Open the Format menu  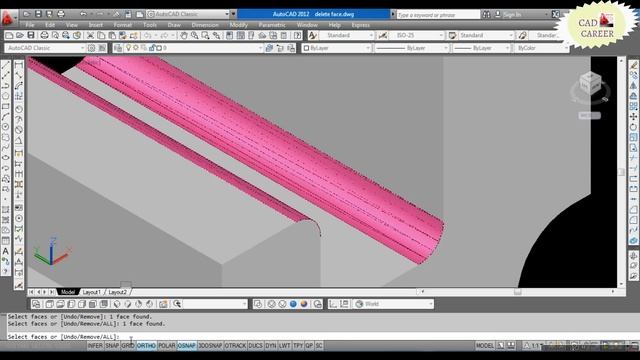point(122,25)
